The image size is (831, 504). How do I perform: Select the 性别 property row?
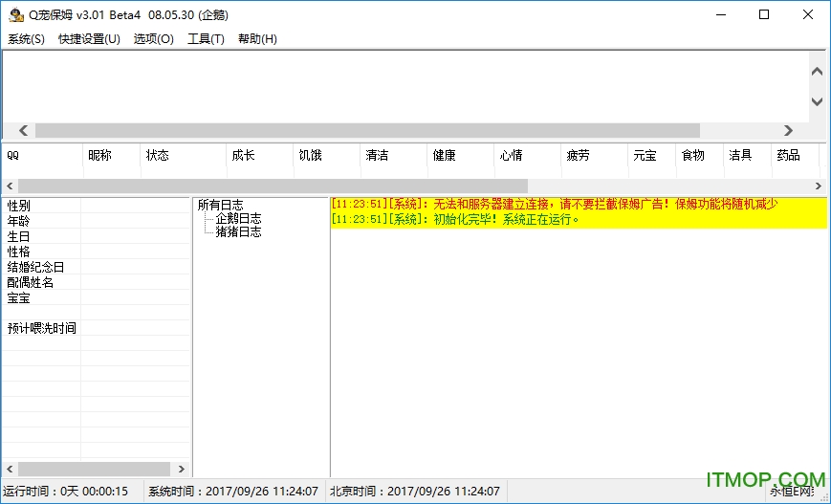click(96, 206)
